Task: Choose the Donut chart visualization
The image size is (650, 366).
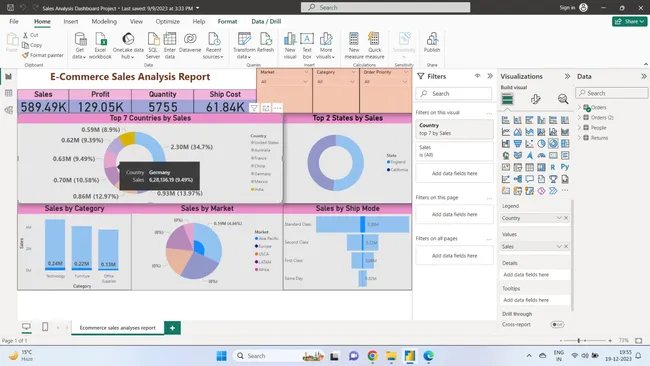Action: pos(553,144)
